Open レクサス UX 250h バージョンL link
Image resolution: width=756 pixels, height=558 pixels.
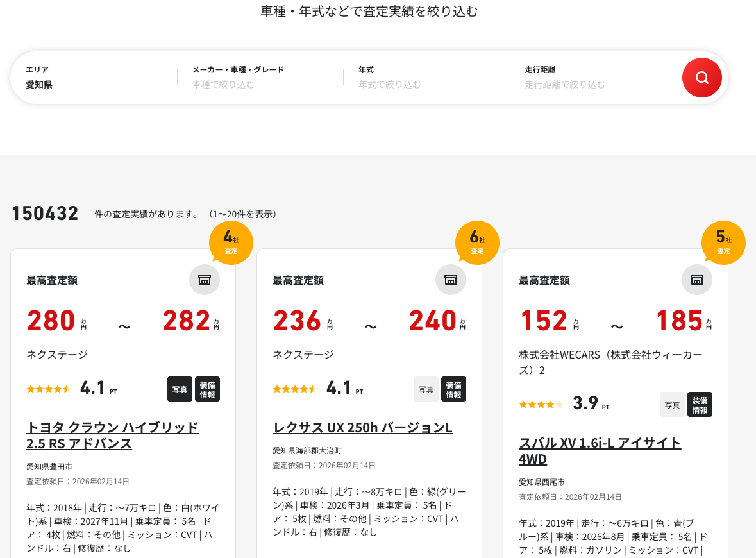coord(362,428)
